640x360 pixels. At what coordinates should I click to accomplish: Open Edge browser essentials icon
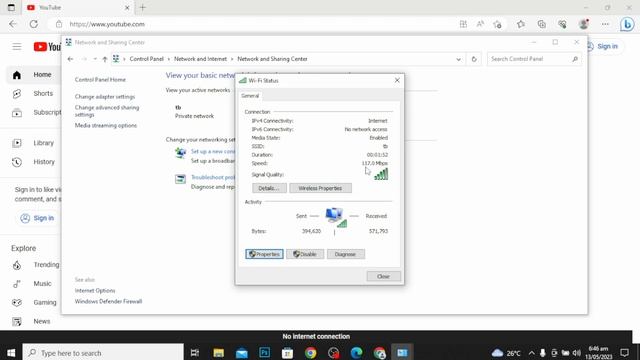point(562,24)
